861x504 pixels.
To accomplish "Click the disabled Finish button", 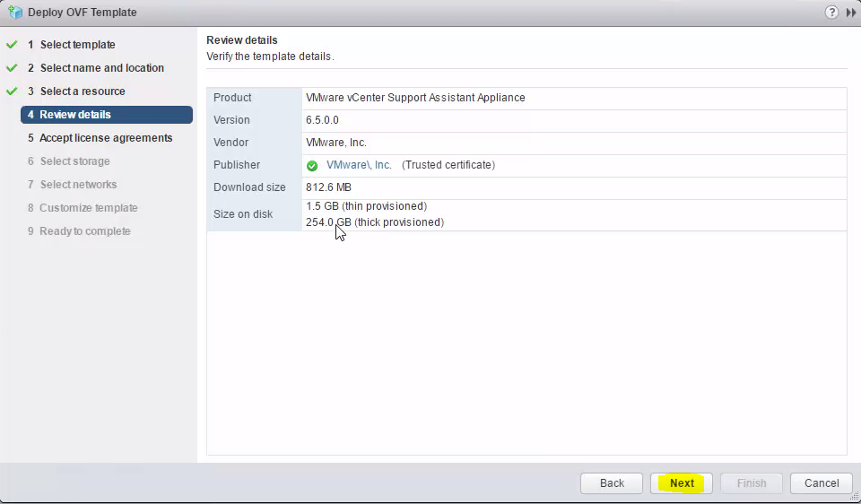I will pos(752,483).
